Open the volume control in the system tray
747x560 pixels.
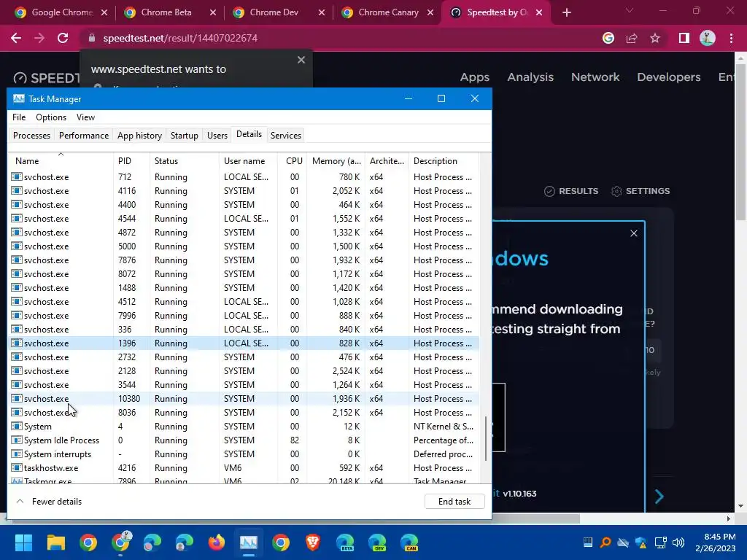click(678, 542)
